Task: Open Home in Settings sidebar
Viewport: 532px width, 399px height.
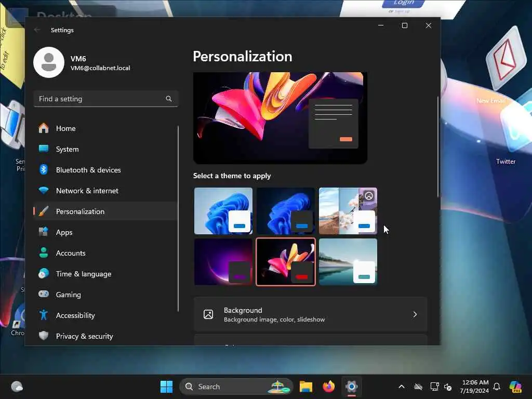Action: (x=105, y=128)
